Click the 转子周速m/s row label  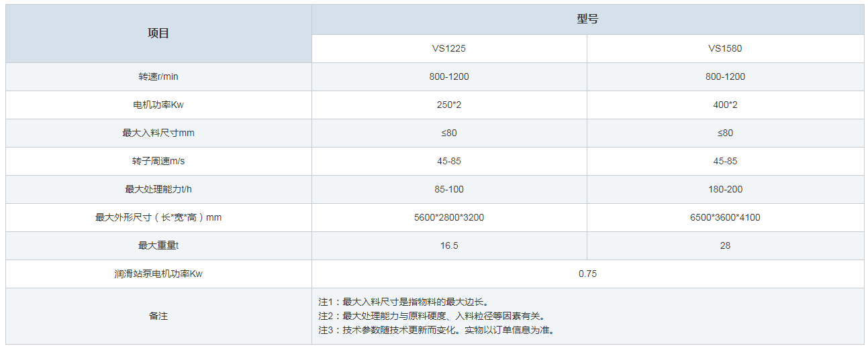158,161
